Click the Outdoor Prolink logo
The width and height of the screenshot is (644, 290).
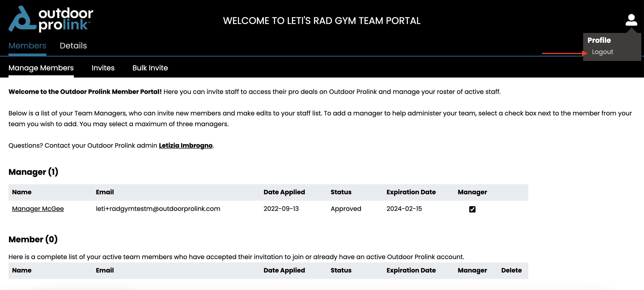click(51, 19)
